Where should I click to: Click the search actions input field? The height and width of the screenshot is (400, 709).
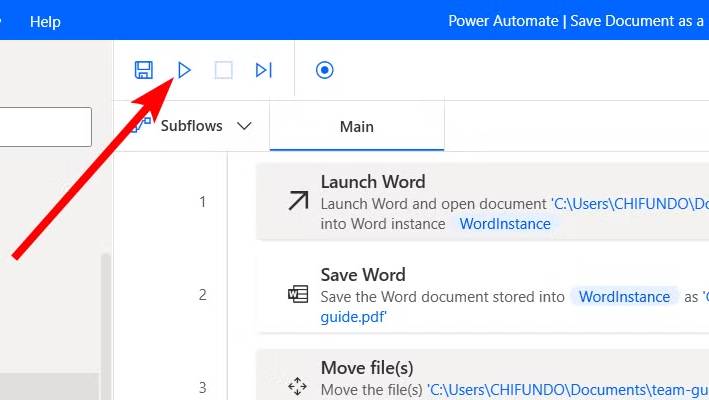[45, 127]
